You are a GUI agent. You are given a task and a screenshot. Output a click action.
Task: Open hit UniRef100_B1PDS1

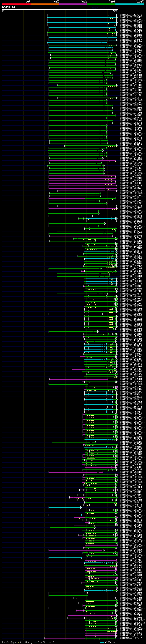point(131,15)
